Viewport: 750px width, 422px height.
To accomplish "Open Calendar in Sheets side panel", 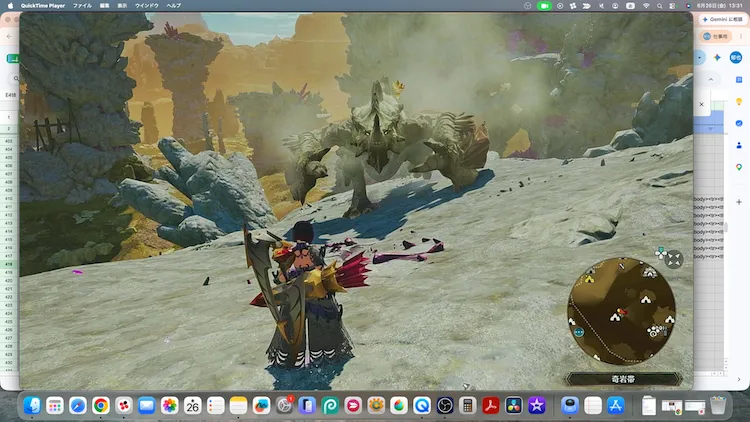I will 739,79.
